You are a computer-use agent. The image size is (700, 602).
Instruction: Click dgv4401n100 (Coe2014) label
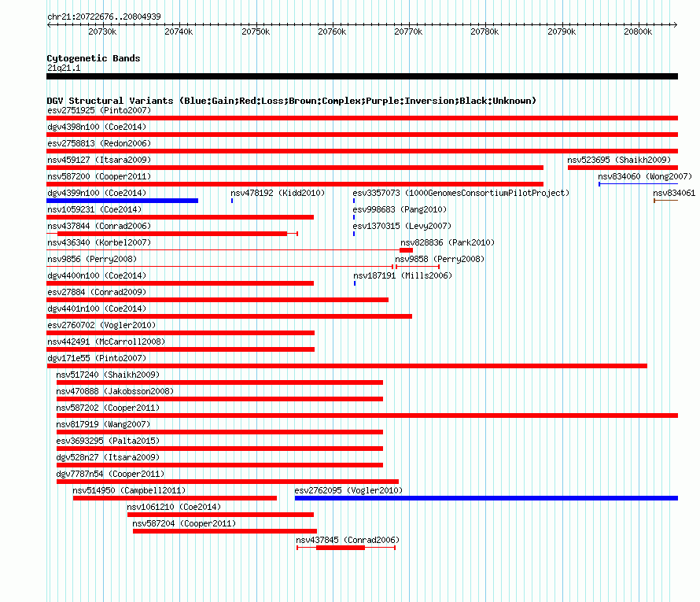point(97,308)
